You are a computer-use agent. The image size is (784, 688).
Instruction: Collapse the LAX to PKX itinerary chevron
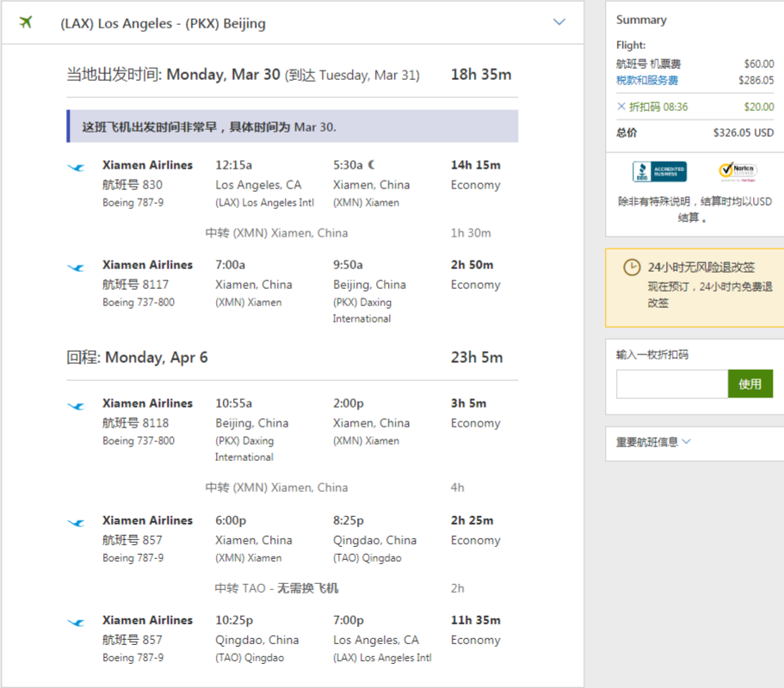tap(559, 22)
